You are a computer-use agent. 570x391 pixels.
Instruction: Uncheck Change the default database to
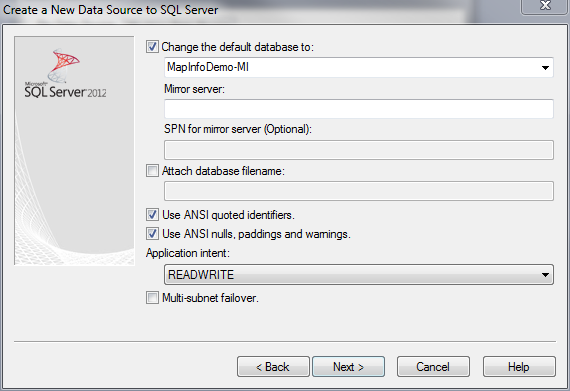[x=152, y=47]
